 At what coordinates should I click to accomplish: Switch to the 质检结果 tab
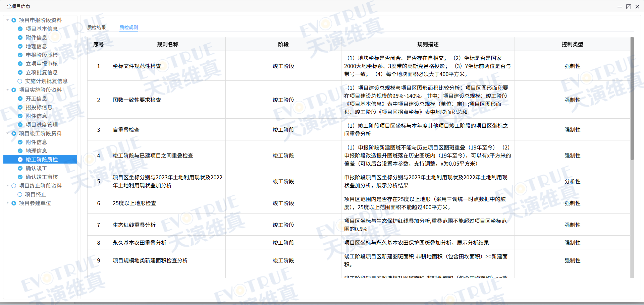tap(97, 28)
